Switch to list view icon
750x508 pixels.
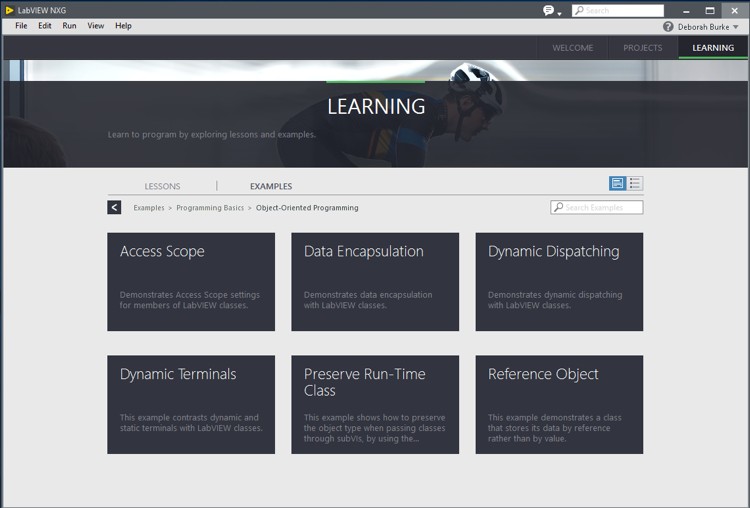[x=635, y=183]
